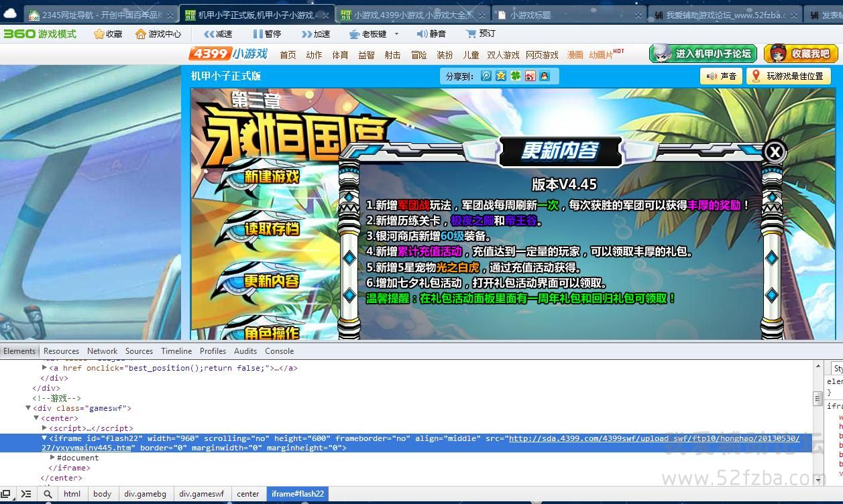
Task: Select the Elements devtools tab
Action: point(19,351)
